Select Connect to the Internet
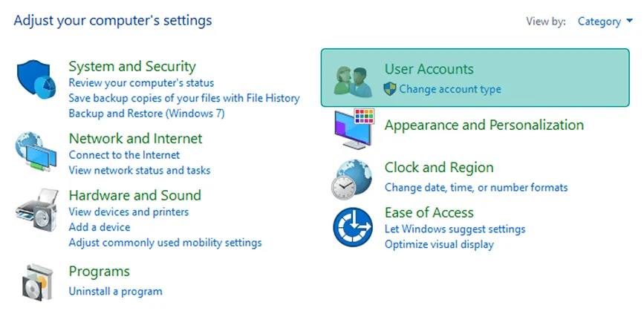The width and height of the screenshot is (644, 334). [x=124, y=155]
